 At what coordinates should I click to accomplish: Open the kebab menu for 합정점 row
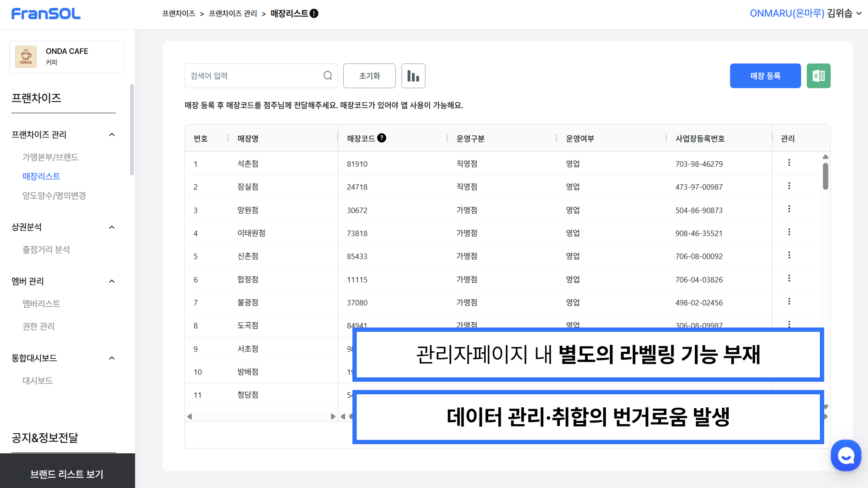[789, 278]
